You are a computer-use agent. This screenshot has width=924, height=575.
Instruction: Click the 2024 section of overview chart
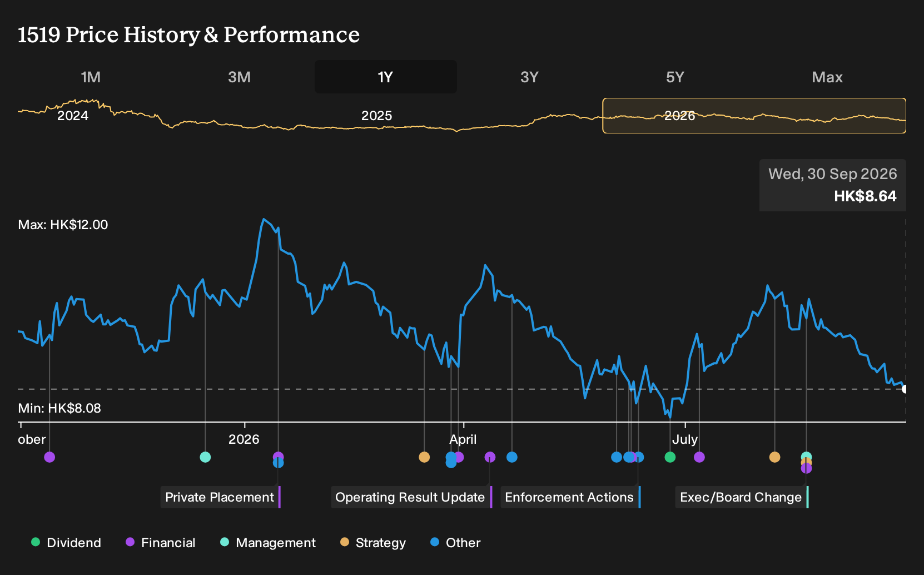point(73,116)
